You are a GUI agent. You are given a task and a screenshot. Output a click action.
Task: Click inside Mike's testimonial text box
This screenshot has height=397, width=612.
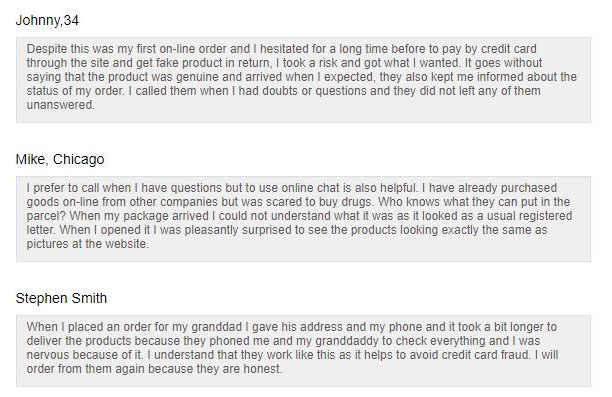coord(303,219)
